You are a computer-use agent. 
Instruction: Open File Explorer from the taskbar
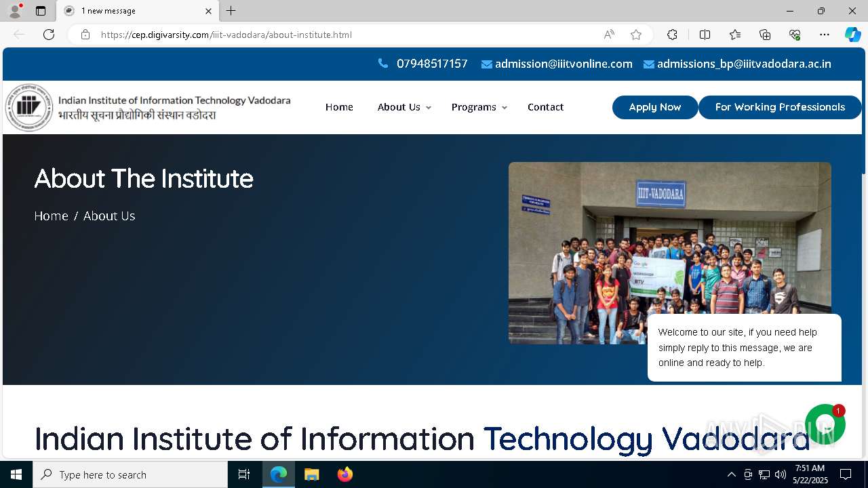pos(311,474)
